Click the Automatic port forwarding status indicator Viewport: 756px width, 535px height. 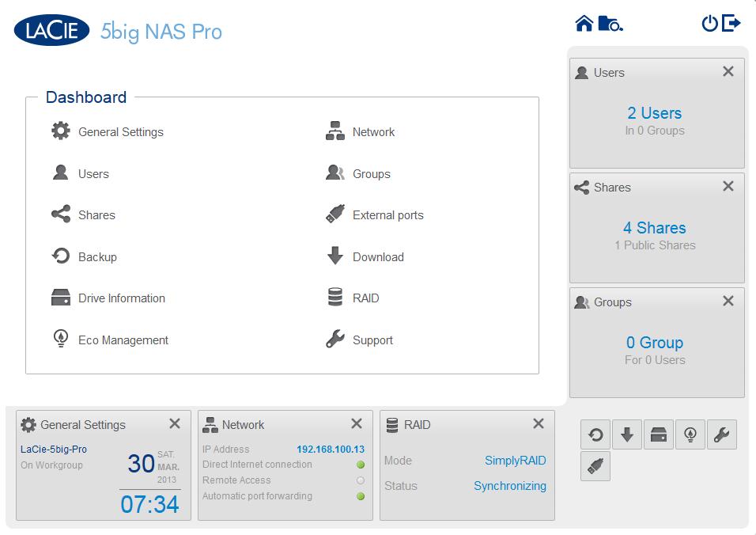click(360, 496)
